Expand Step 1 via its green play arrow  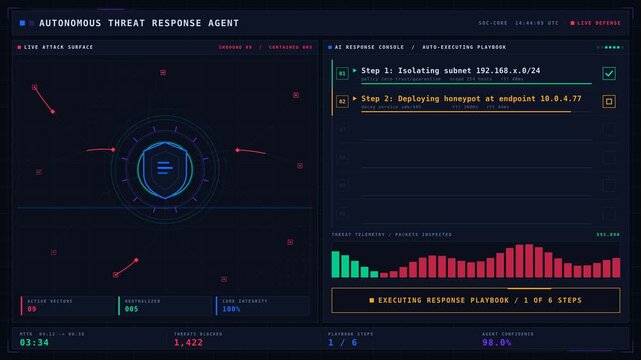354,70
